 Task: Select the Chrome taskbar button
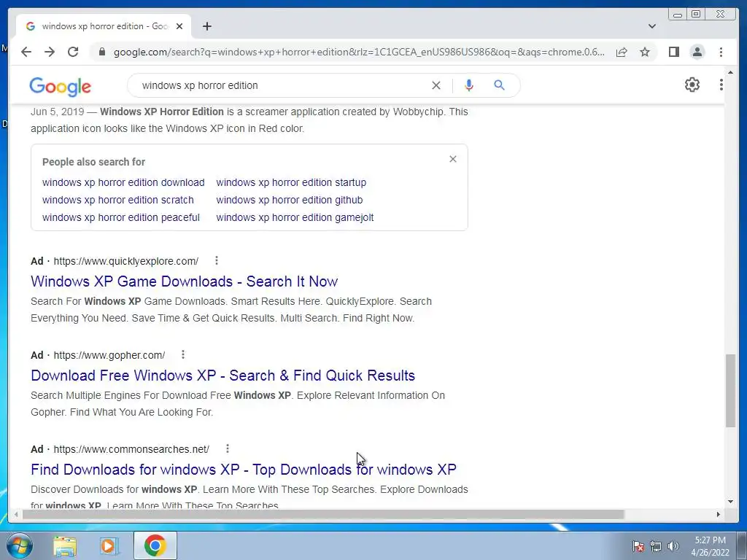(155, 545)
